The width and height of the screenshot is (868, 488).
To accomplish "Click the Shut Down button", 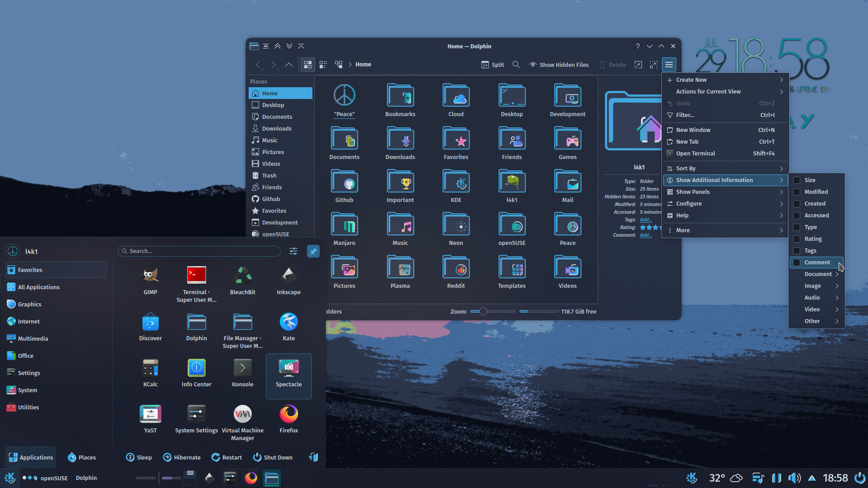I will (273, 457).
